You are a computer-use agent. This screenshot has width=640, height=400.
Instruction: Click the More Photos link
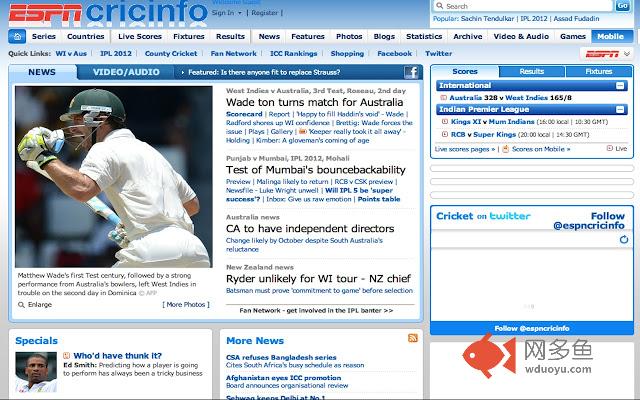tap(186, 304)
